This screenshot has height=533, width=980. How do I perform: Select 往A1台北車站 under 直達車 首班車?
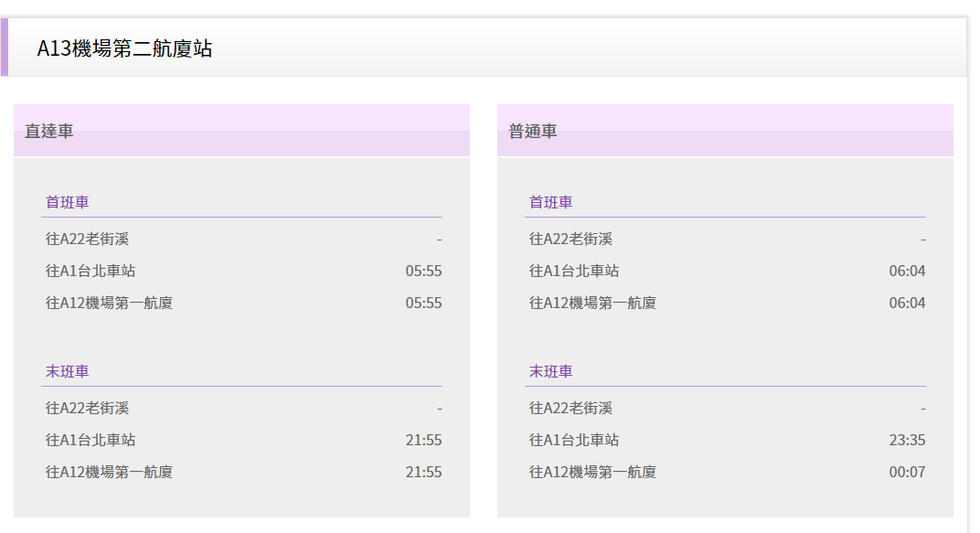[x=91, y=271]
